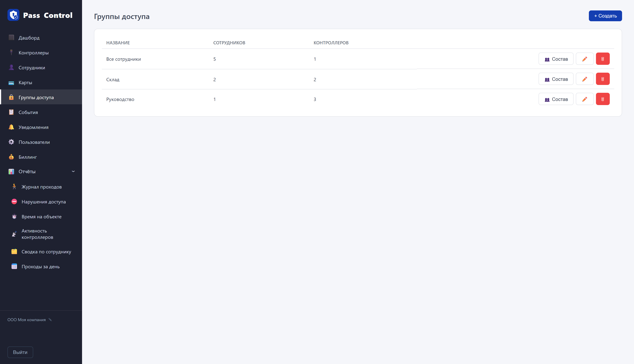Screen dimensions: 634x364
Task: Click the Сотрудники person icon
Action: pos(11,67)
